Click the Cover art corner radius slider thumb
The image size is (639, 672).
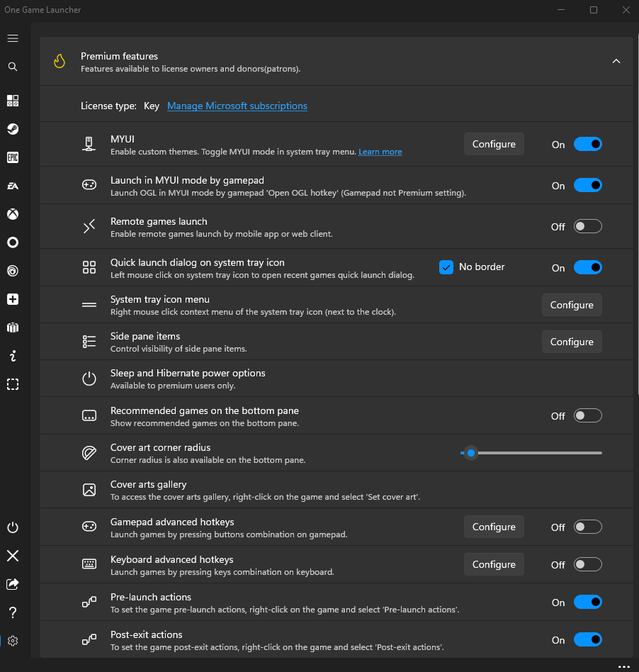point(471,453)
